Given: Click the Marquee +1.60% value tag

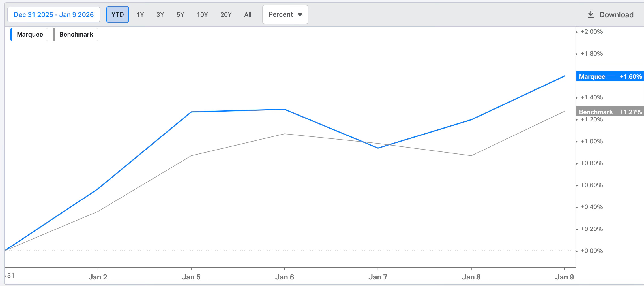Looking at the screenshot, I should (x=610, y=76).
